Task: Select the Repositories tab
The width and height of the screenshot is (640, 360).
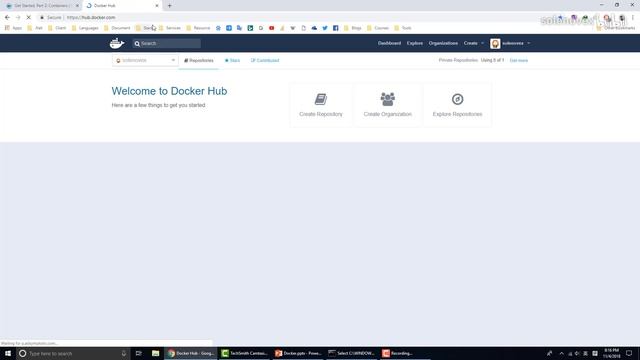Action: click(199, 60)
